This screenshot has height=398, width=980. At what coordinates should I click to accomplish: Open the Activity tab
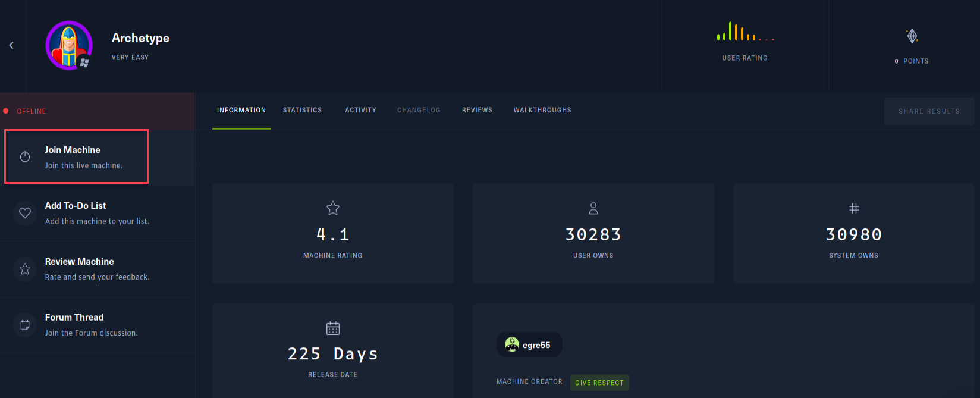(360, 110)
